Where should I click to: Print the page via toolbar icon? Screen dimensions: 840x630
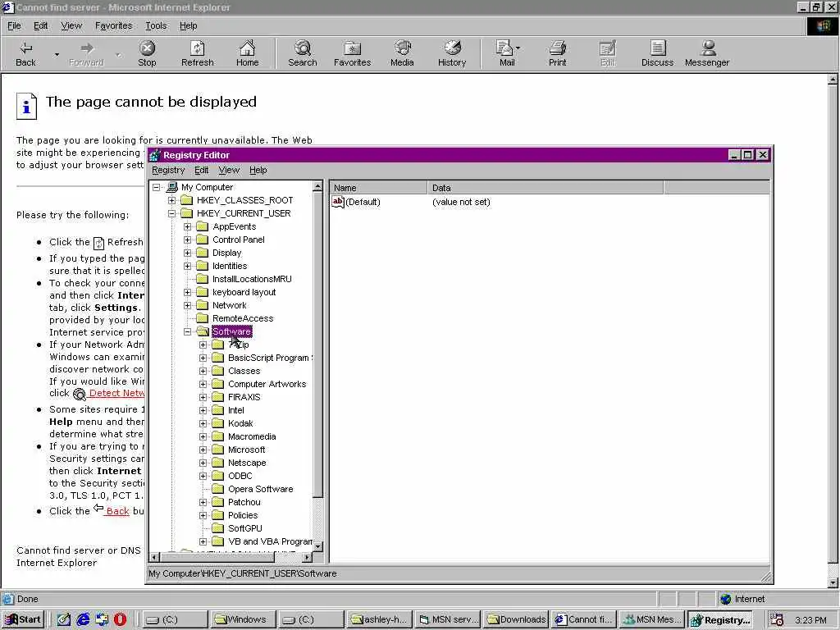557,53
